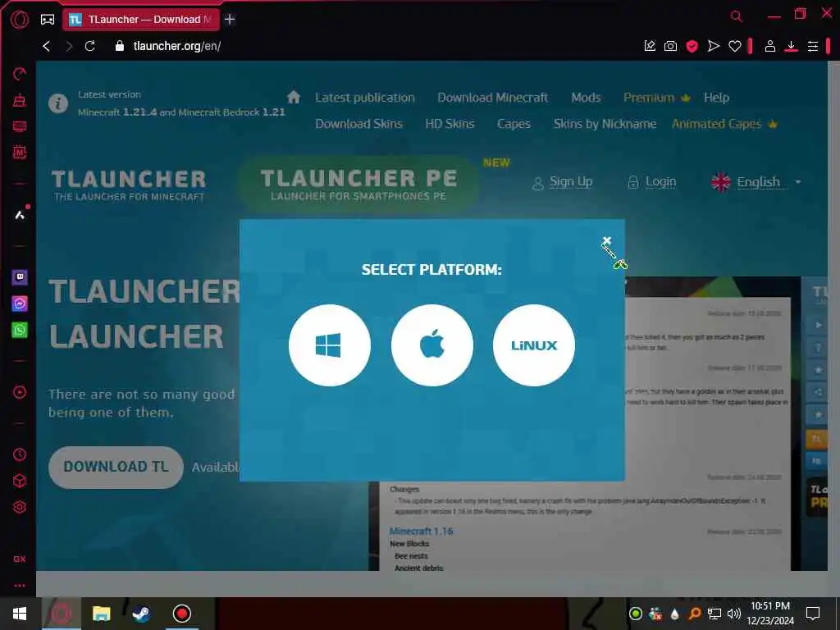The width and height of the screenshot is (840, 630).
Task: Open the Premium menu item
Action: (656, 98)
